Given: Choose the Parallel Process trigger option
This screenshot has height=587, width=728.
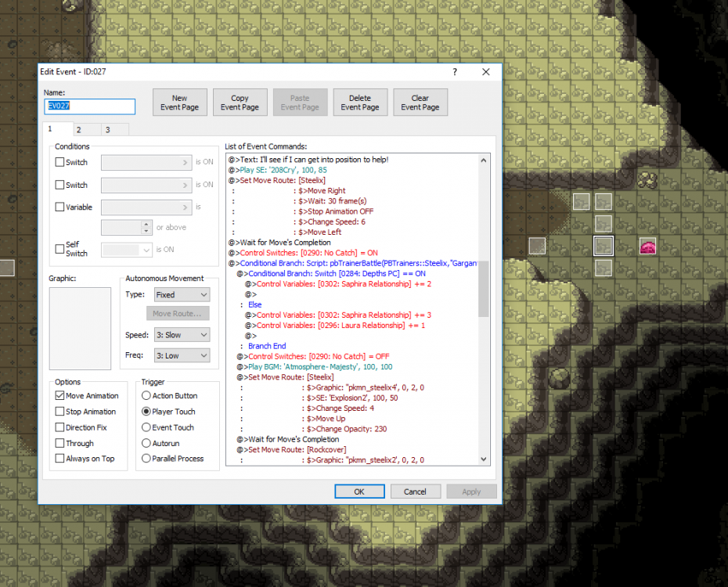Looking at the screenshot, I should (146, 459).
